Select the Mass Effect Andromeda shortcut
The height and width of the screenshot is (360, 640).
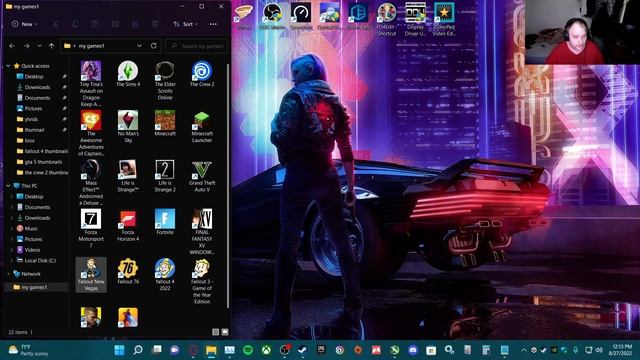(91, 182)
